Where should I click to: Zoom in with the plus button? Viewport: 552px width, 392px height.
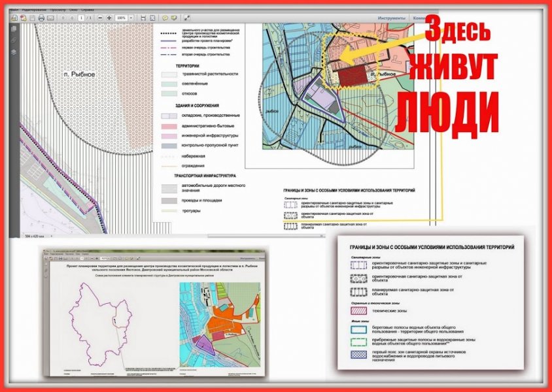[109, 18]
